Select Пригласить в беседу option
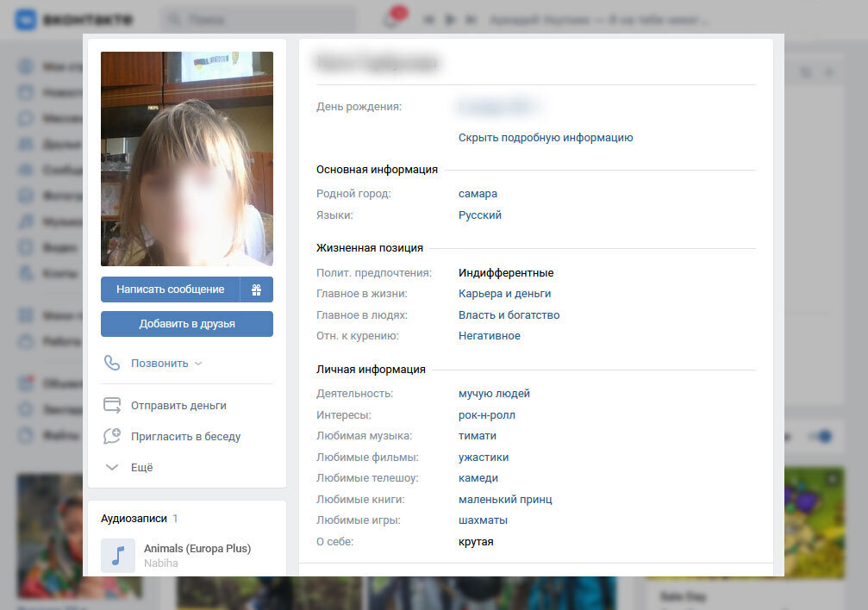 185,437
